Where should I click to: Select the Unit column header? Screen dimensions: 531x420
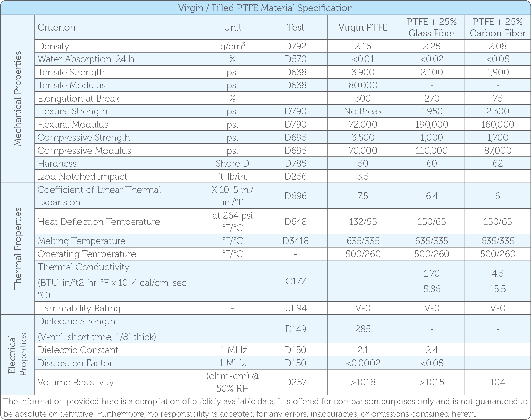232,27
